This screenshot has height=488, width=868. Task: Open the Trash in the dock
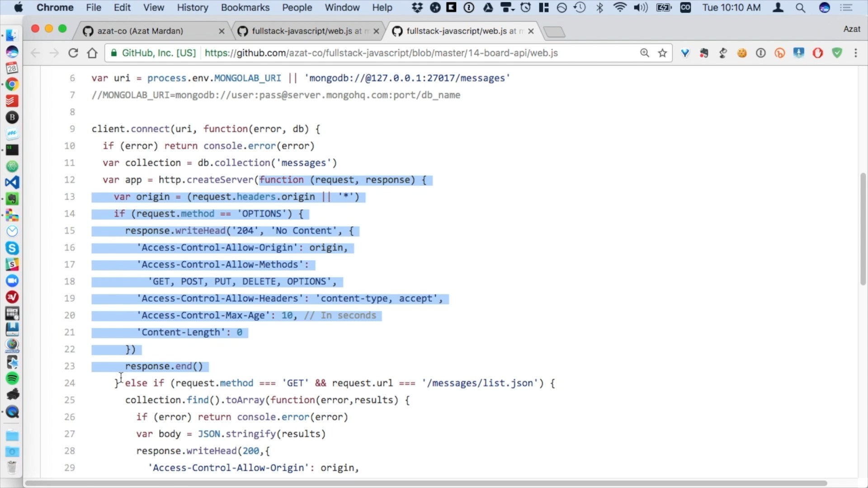click(12, 468)
